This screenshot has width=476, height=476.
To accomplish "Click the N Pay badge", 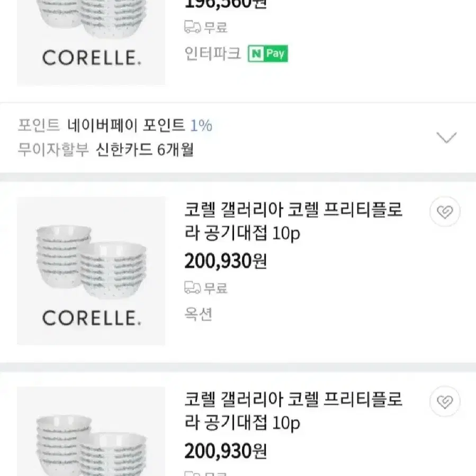I will tap(268, 53).
